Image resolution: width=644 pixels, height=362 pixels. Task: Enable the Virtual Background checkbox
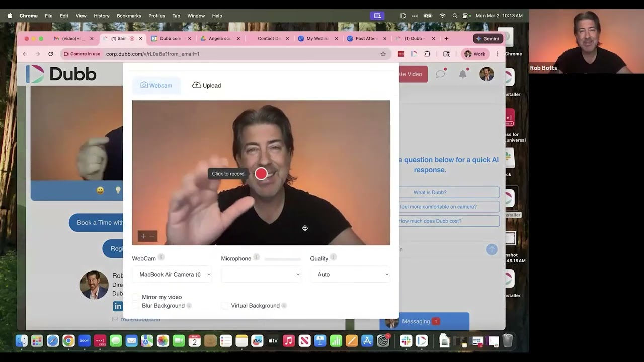(x=225, y=306)
